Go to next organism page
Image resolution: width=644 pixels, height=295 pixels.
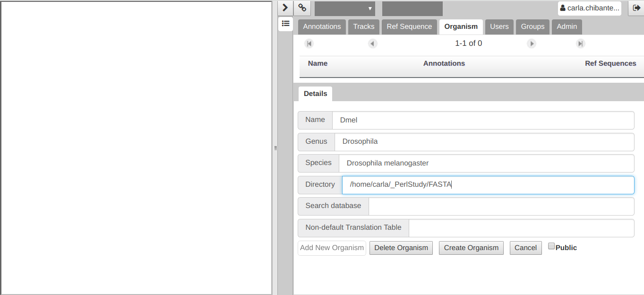coord(532,43)
